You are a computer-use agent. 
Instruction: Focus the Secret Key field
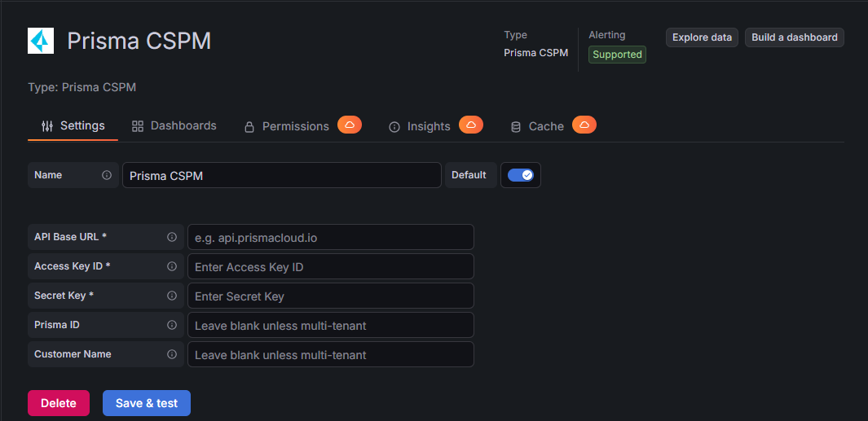click(331, 296)
